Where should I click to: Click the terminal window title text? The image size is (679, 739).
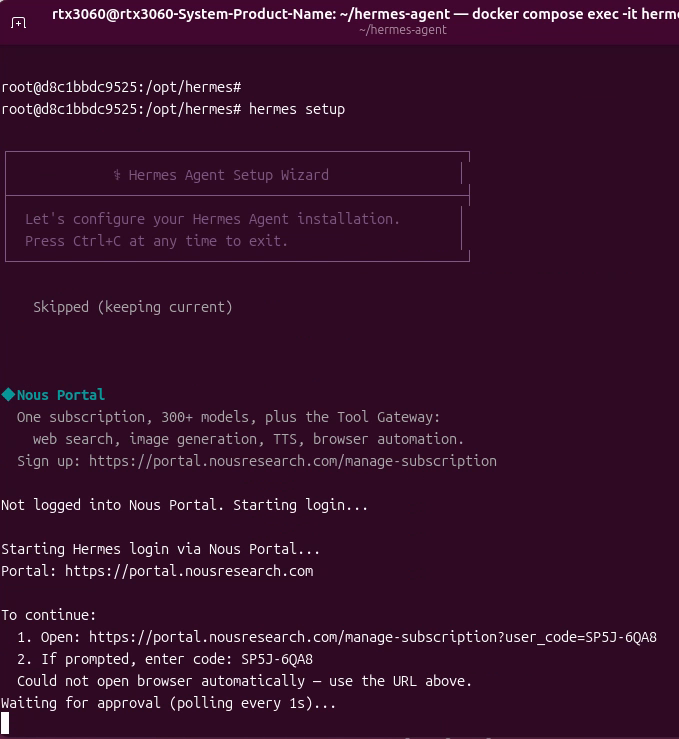click(365, 14)
